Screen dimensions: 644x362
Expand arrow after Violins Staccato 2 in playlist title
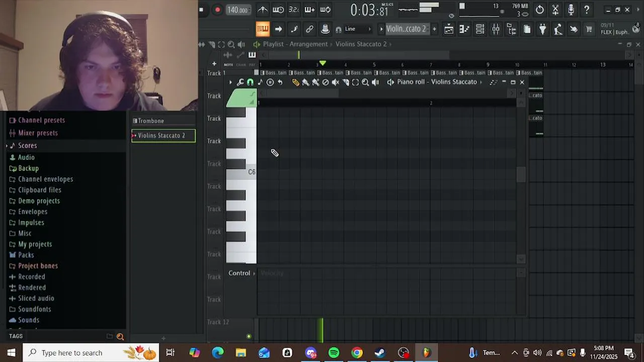pos(391,44)
